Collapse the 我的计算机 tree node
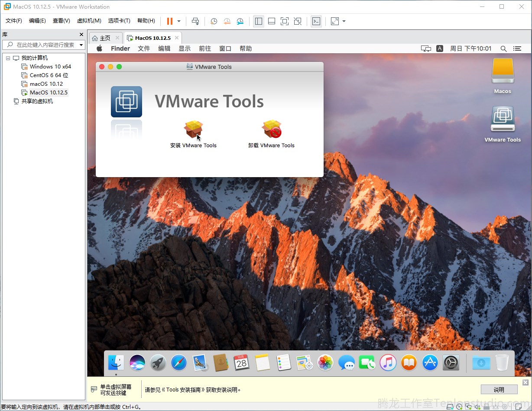The image size is (532, 411). coord(8,58)
